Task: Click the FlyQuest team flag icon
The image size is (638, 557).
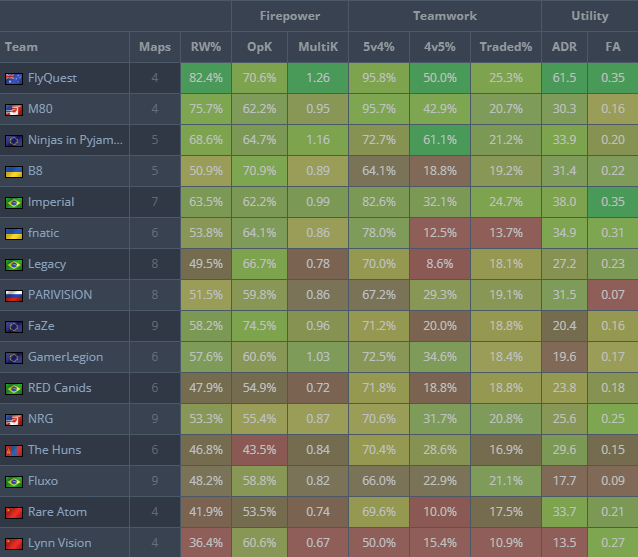Action: [14, 78]
